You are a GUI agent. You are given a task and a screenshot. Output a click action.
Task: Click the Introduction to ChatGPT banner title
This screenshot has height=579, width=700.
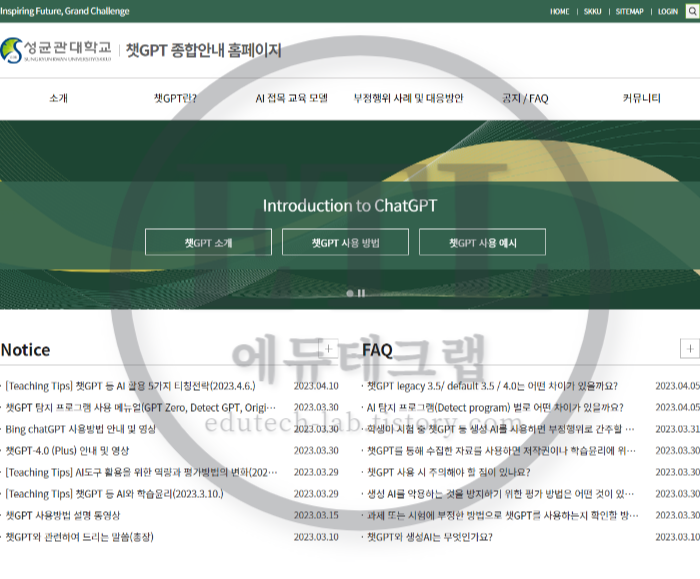coord(350,206)
